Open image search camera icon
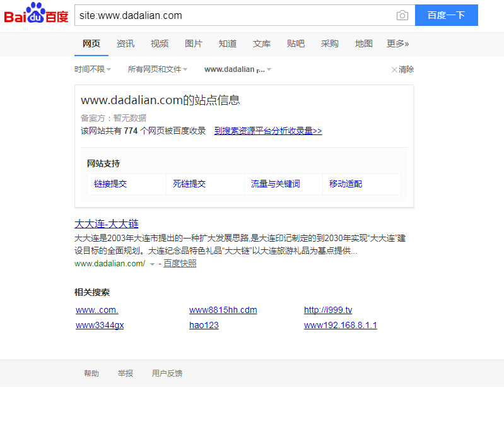This screenshot has width=504, height=431. 402,15
